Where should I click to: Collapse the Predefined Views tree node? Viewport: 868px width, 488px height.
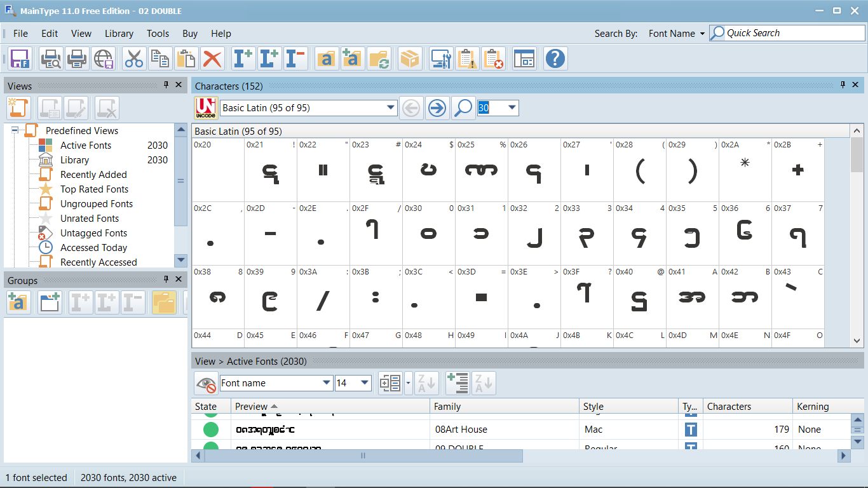15,131
